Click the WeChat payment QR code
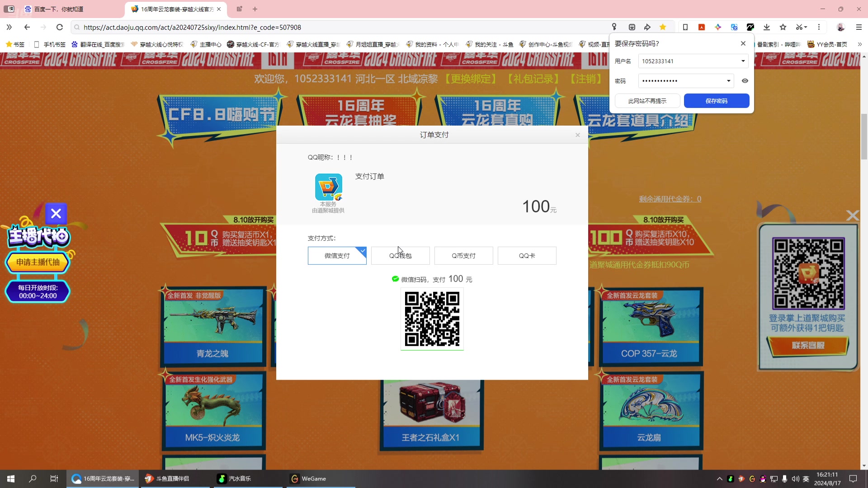This screenshot has height=488, width=868. (x=432, y=319)
